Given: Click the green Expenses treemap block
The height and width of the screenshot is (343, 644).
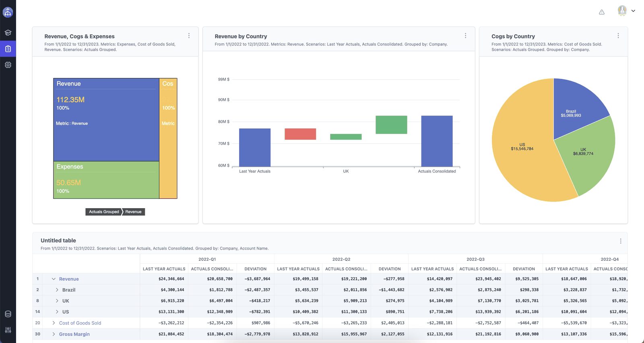Looking at the screenshot, I should tap(106, 180).
